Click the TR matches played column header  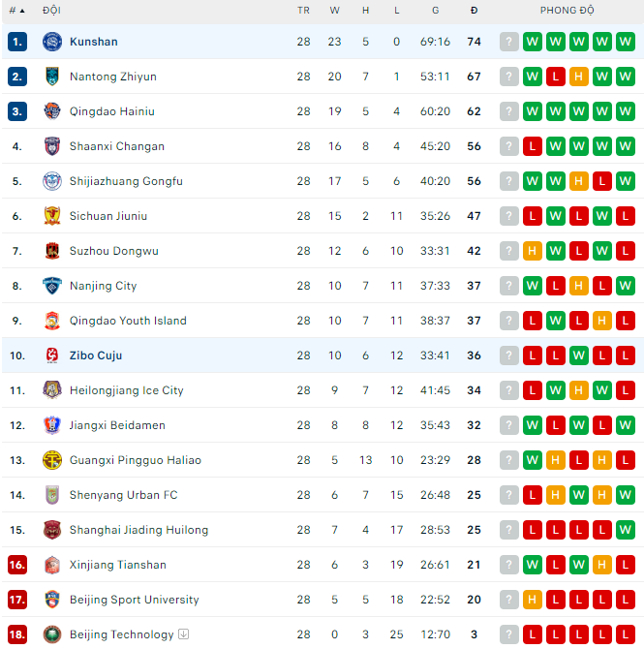click(303, 10)
